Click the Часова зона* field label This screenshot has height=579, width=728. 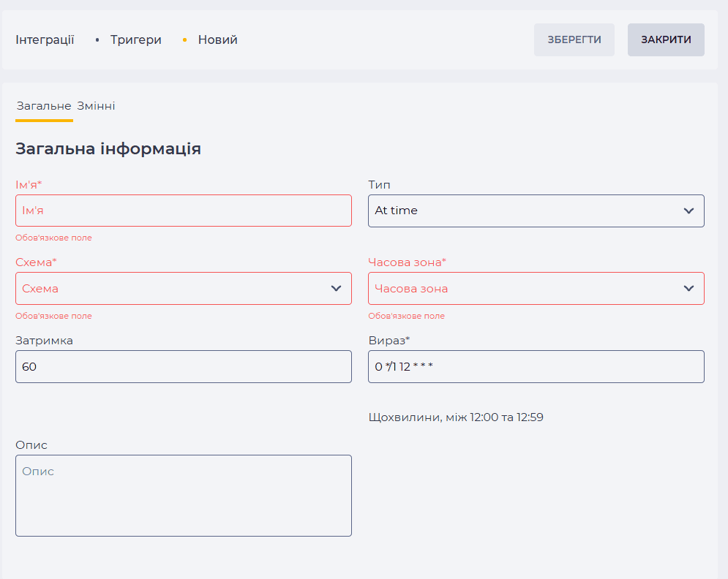point(407,262)
